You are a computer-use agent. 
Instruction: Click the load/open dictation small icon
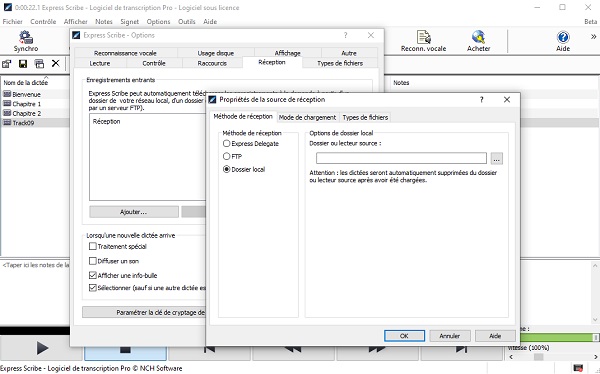(x=7, y=64)
